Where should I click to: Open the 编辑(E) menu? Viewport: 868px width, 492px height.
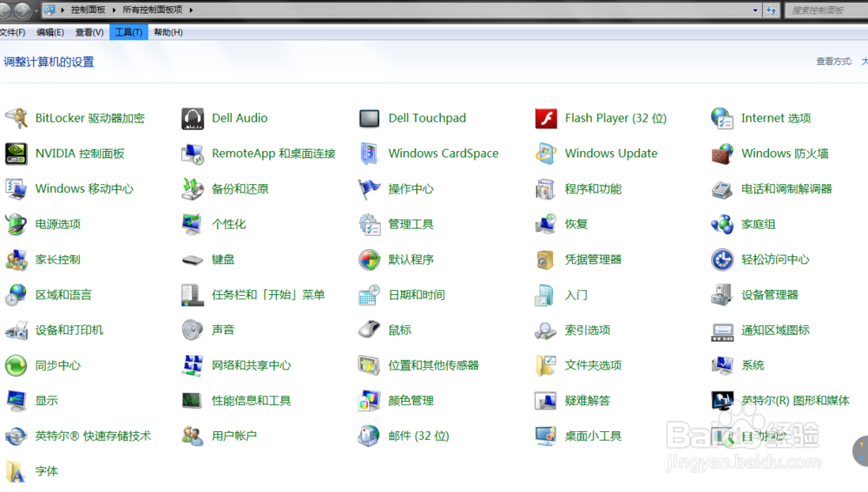click(50, 32)
